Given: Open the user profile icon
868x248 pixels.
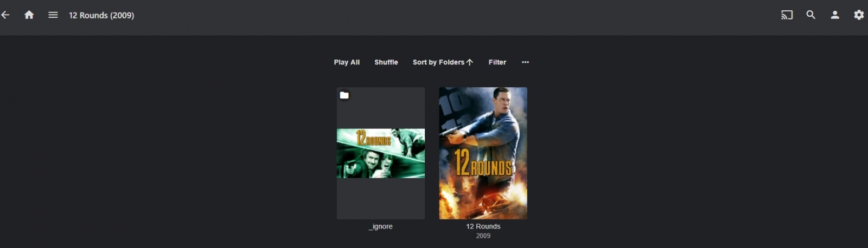Looking at the screenshot, I should 835,15.
